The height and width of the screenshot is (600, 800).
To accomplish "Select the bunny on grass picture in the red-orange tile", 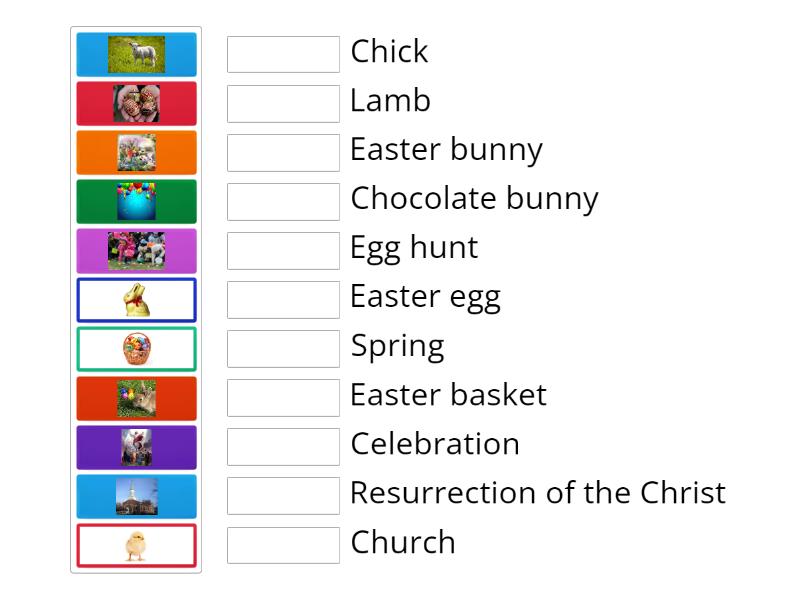I will click(x=137, y=398).
